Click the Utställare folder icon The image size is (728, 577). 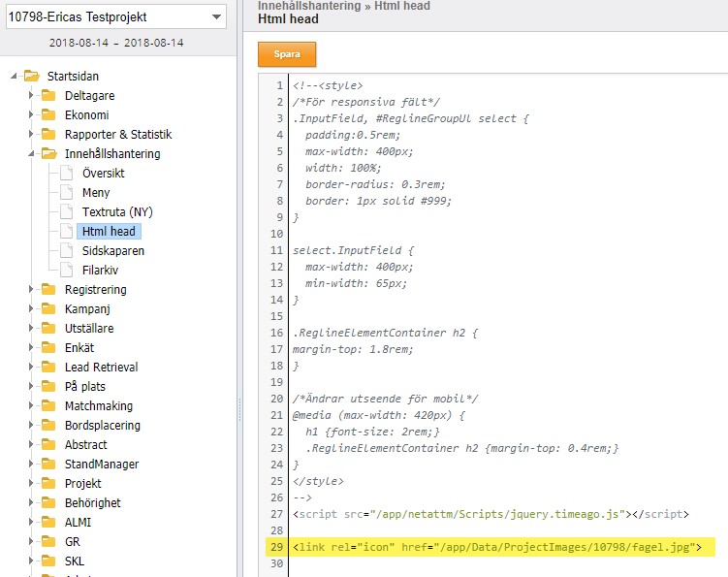pyautogui.click(x=48, y=328)
